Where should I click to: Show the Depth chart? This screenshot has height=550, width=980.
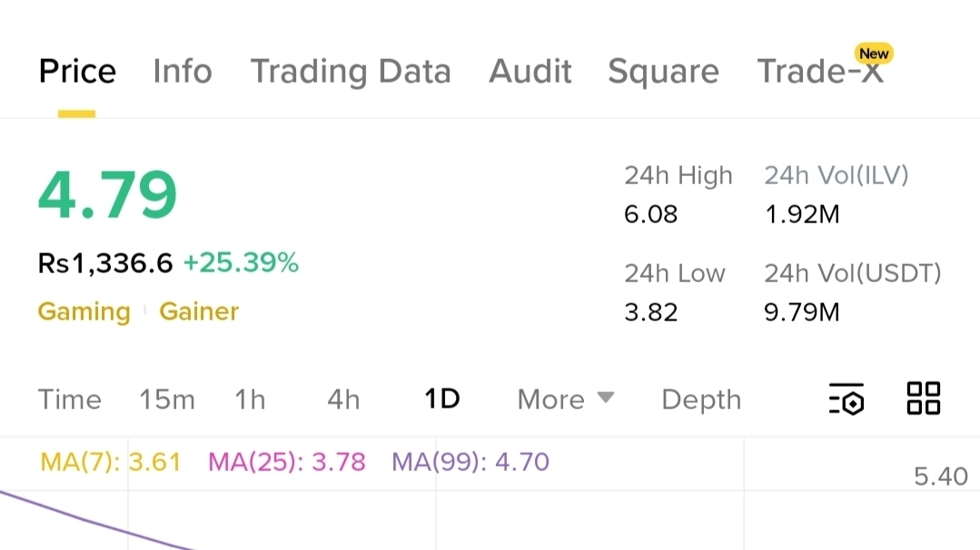coord(701,399)
